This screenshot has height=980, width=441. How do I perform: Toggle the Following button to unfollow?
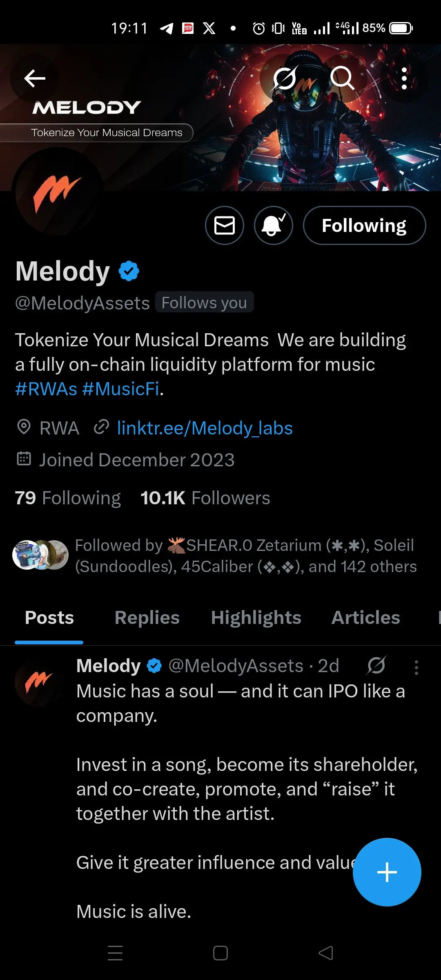coord(364,225)
